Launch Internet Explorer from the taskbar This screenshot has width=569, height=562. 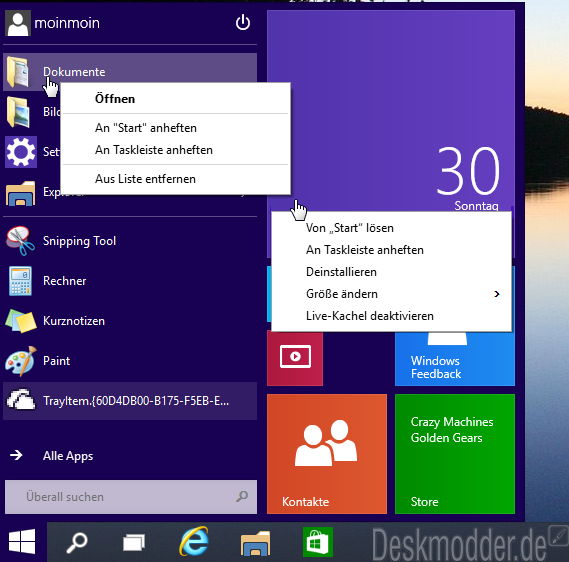194,542
